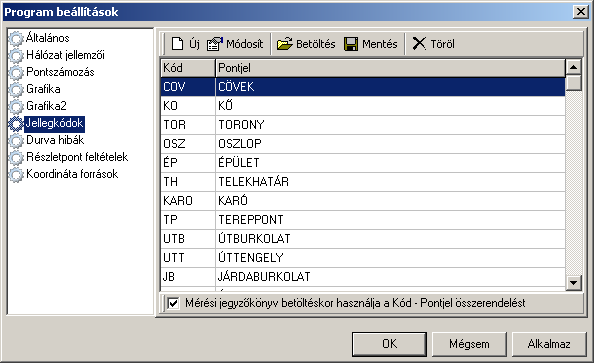The height and width of the screenshot is (363, 594).
Task: Click the OSZ code cell
Action: pyautogui.click(x=188, y=144)
